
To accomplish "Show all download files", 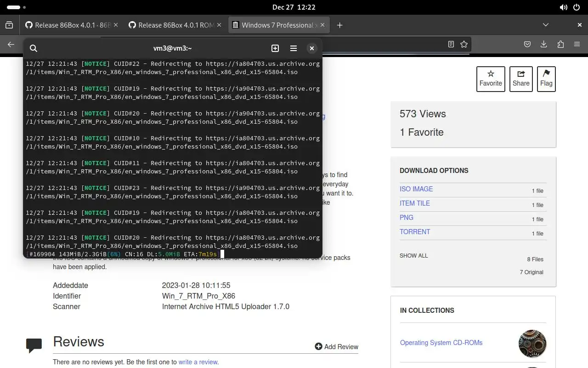I will tap(413, 256).
